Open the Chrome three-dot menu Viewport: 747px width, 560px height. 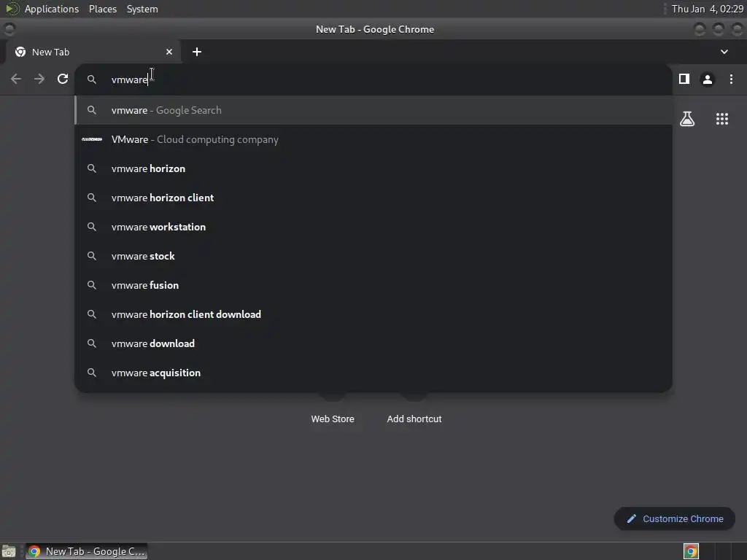point(731,79)
